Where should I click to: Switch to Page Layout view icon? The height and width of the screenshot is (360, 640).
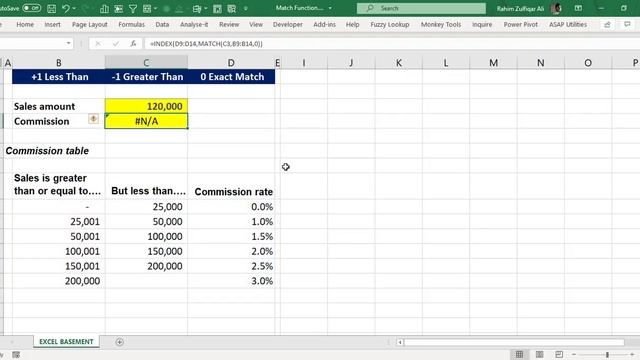coord(539,354)
